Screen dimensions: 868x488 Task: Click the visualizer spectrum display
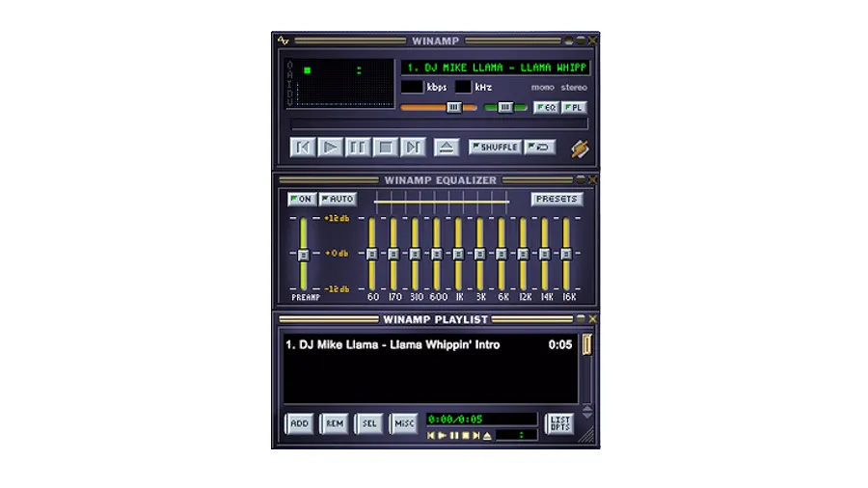tap(345, 95)
